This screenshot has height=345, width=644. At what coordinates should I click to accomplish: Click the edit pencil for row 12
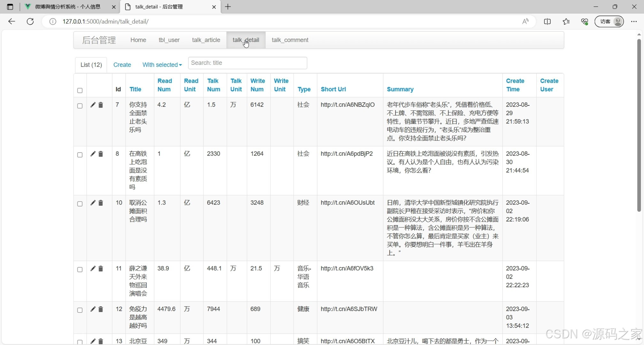(93, 309)
